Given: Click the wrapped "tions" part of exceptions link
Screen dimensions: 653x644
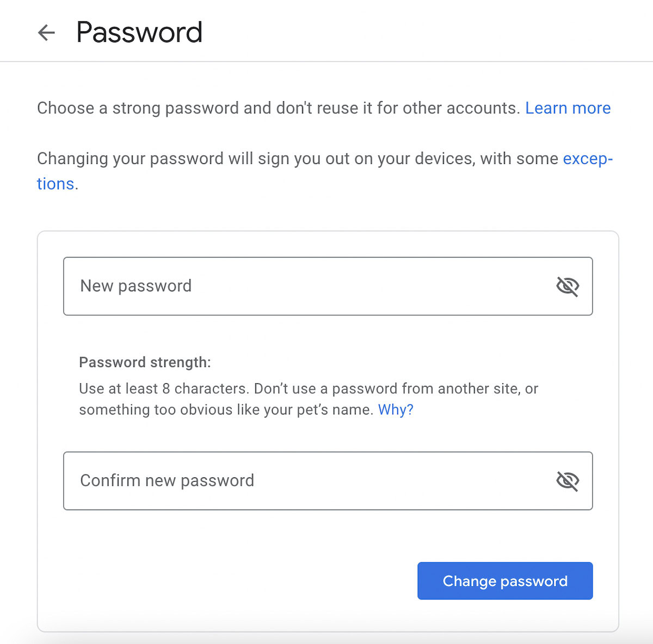Looking at the screenshot, I should pos(56,184).
